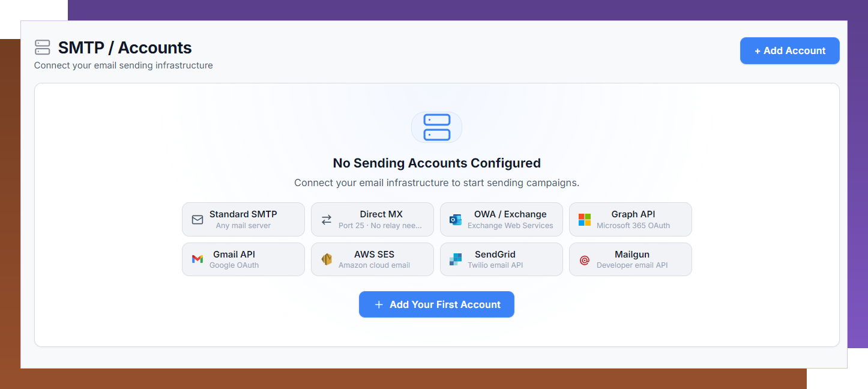This screenshot has height=389, width=868.
Task: Choose the SendGrid email API card
Action: pyautogui.click(x=501, y=259)
